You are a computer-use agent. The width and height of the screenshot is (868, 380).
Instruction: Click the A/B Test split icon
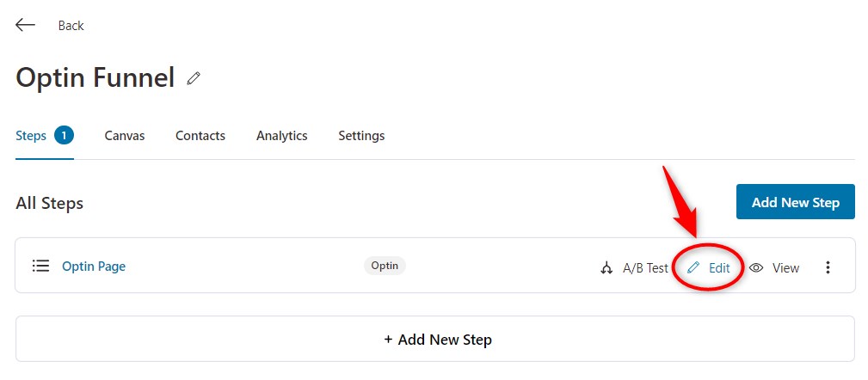pyautogui.click(x=606, y=268)
